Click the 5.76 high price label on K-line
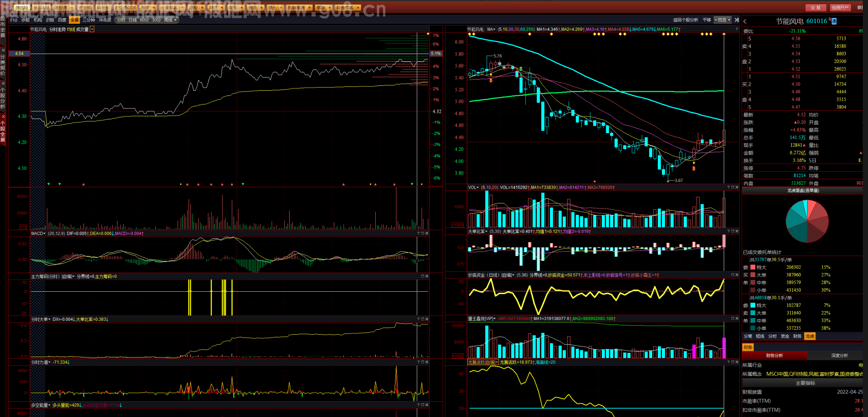This screenshot has height=417, width=868. [498, 56]
